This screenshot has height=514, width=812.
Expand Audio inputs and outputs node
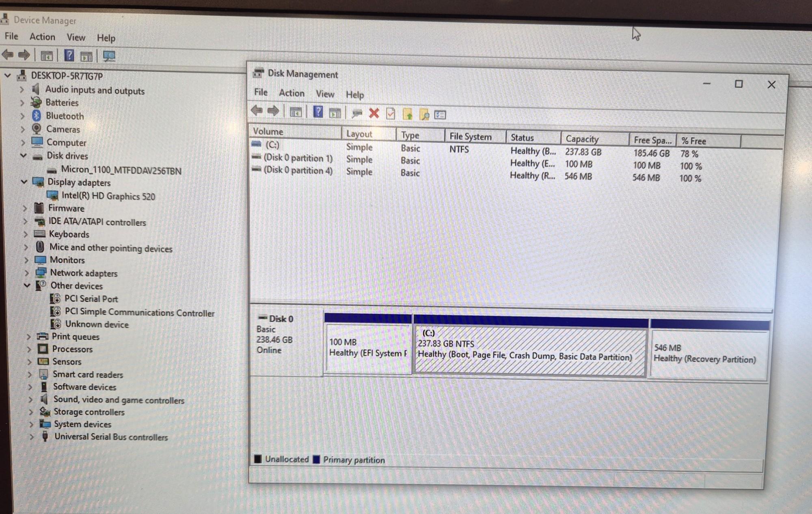22,89
